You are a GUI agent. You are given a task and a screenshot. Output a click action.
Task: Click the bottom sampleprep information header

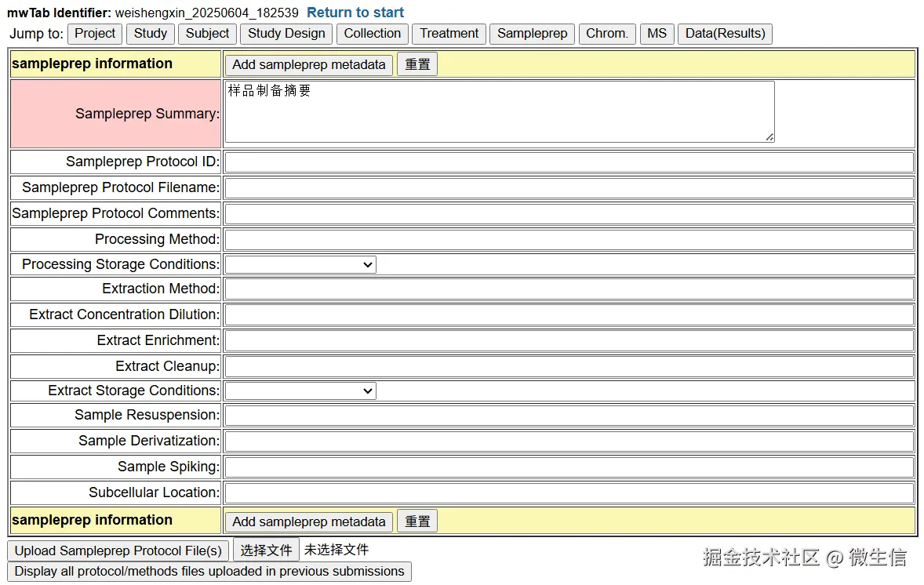[x=92, y=520]
